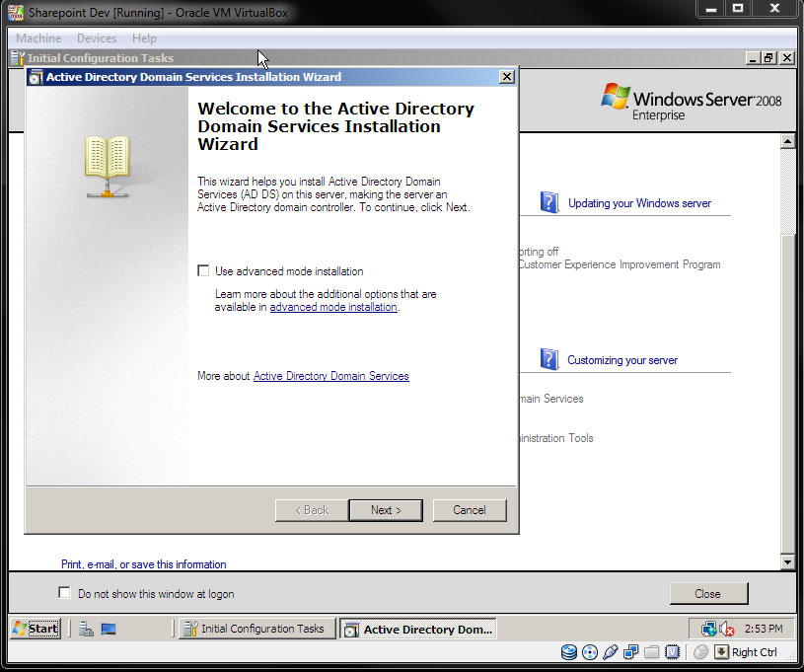The height and width of the screenshot is (672, 804).
Task: Click Print, e-mail, or save this information
Action: click(x=144, y=564)
